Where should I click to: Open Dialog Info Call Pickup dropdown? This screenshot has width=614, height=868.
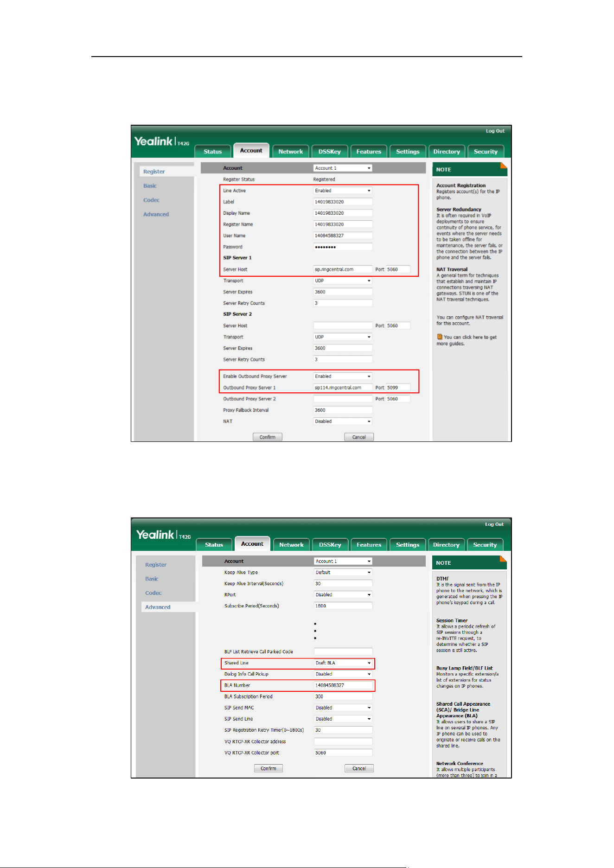click(x=343, y=674)
